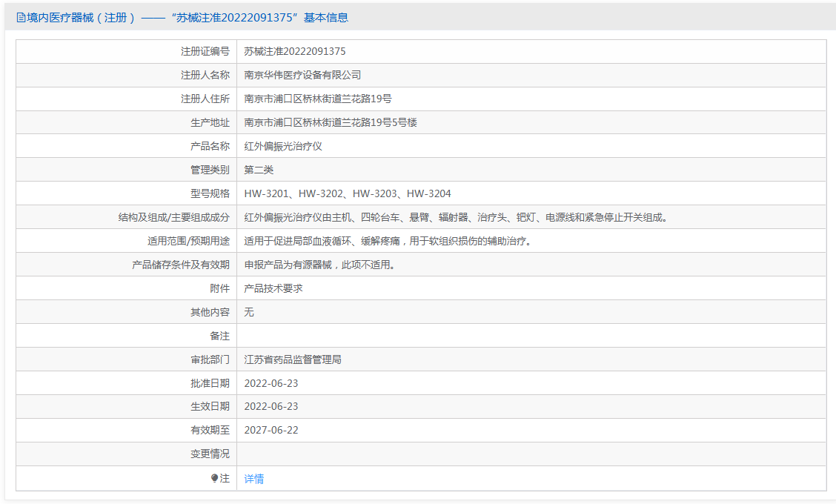Select intended use text 适用于促进局部血液循环

(x=388, y=241)
